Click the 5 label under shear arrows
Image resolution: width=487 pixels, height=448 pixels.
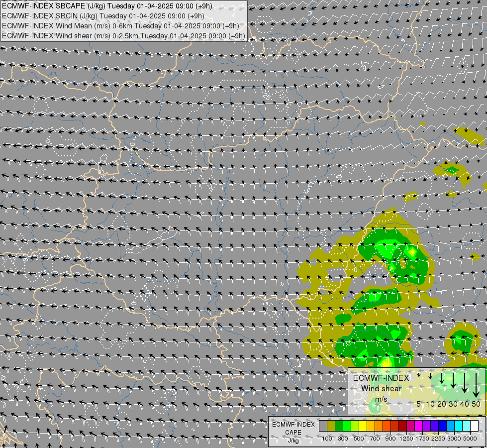(419, 404)
